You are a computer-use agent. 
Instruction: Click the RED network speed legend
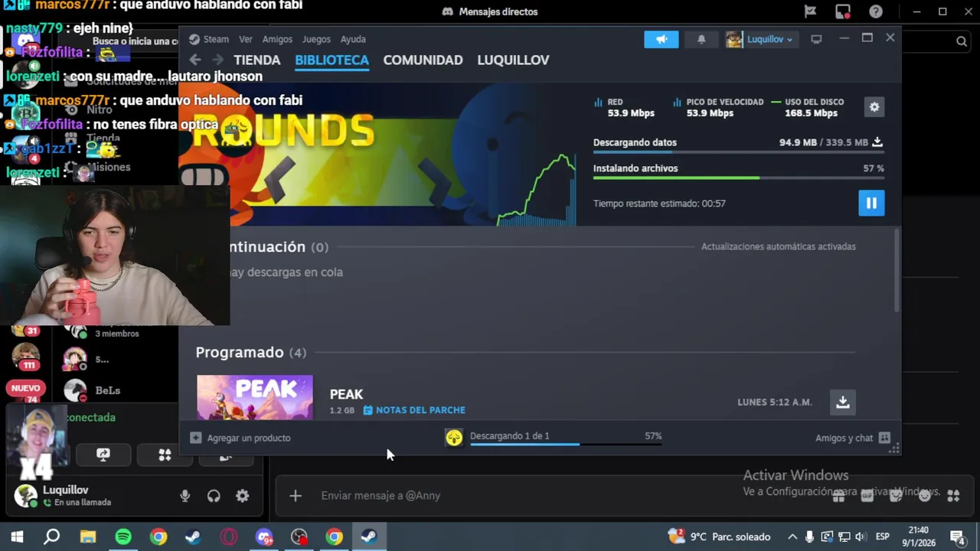click(623, 107)
